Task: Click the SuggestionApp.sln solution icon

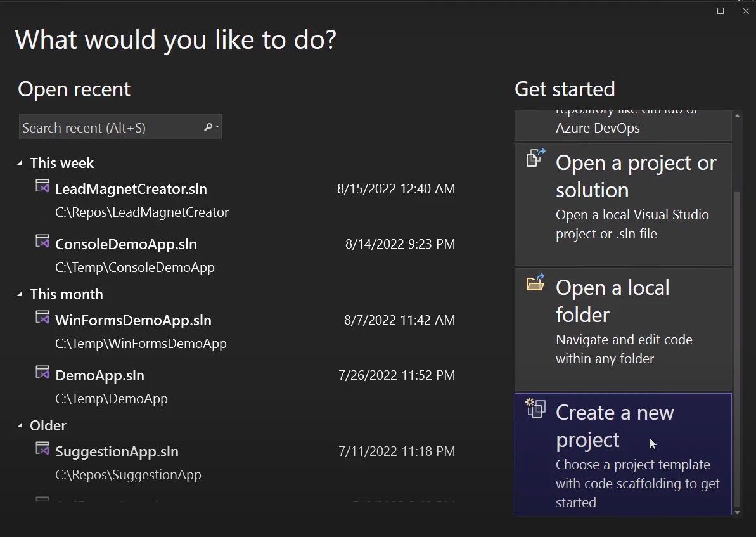Action: pyautogui.click(x=42, y=449)
